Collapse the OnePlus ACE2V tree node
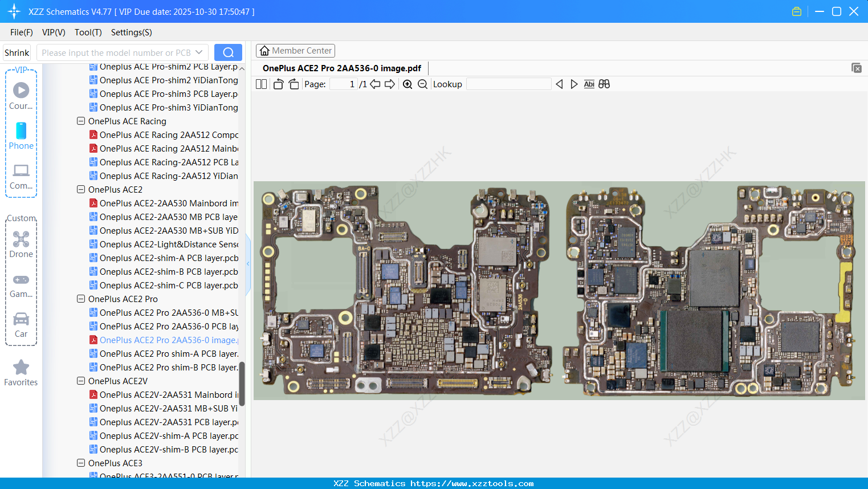 click(81, 381)
